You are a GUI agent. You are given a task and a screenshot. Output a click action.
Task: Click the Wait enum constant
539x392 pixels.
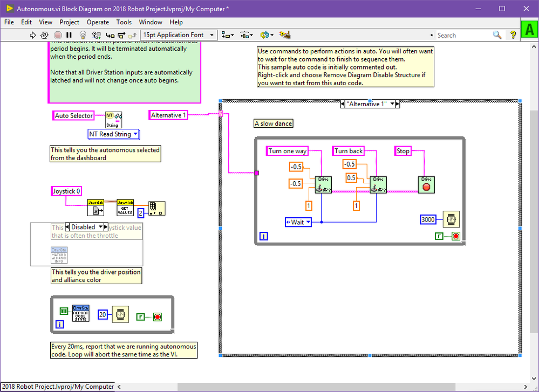(x=298, y=222)
